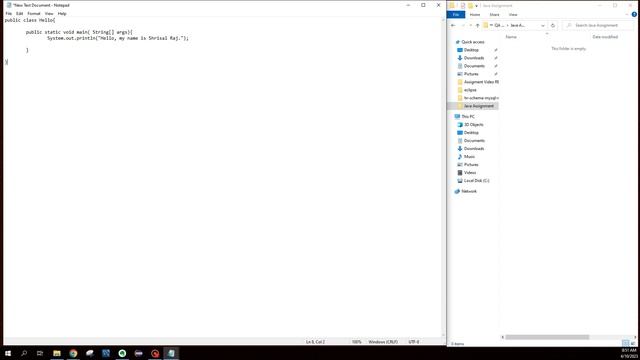Open File Explorer from the taskbar
The width and height of the screenshot is (640, 360).
pyautogui.click(x=57, y=353)
